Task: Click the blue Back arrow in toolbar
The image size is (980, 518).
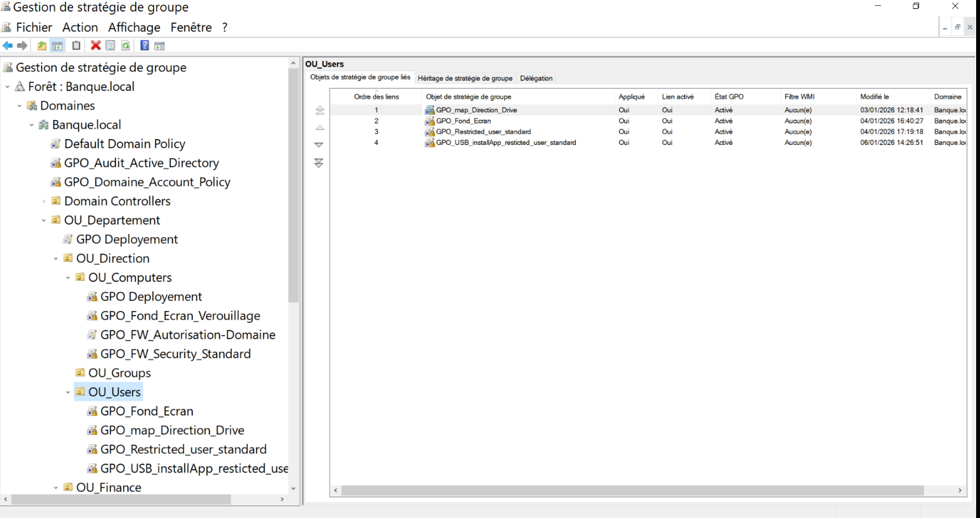Action: pos(8,46)
